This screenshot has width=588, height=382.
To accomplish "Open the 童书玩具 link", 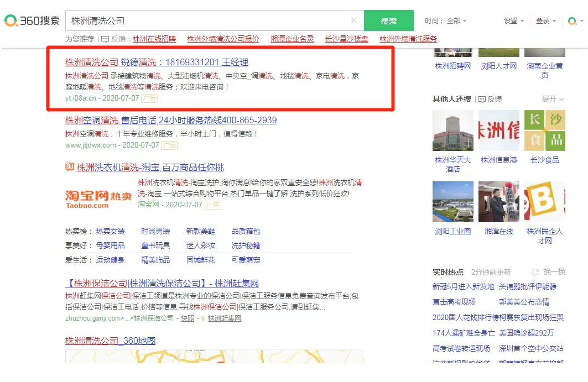I will [x=155, y=245].
